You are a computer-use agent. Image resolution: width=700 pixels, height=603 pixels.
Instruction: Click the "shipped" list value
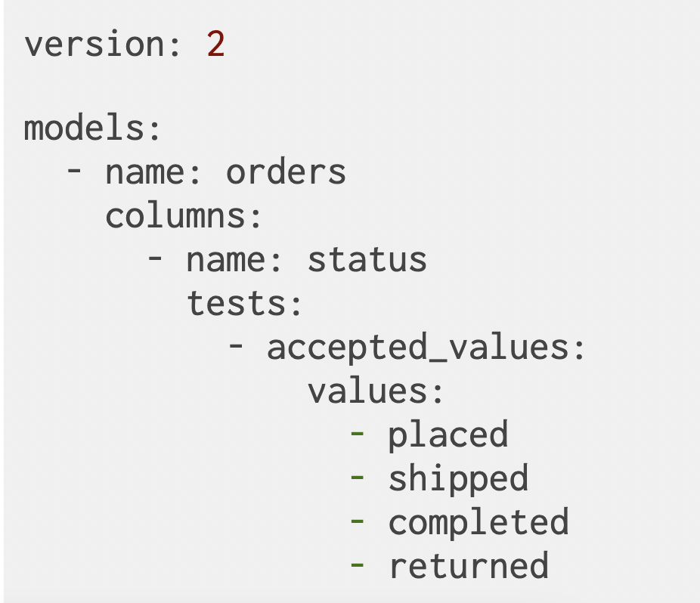coord(458,479)
